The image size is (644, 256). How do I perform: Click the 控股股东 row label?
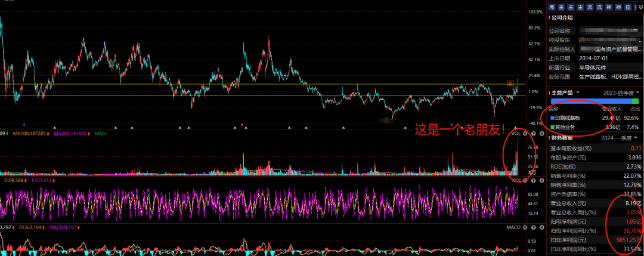click(559, 40)
